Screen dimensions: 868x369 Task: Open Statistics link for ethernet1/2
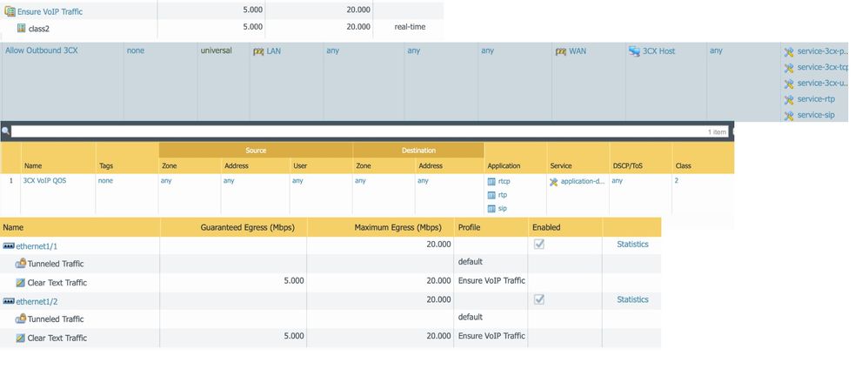pyautogui.click(x=632, y=299)
